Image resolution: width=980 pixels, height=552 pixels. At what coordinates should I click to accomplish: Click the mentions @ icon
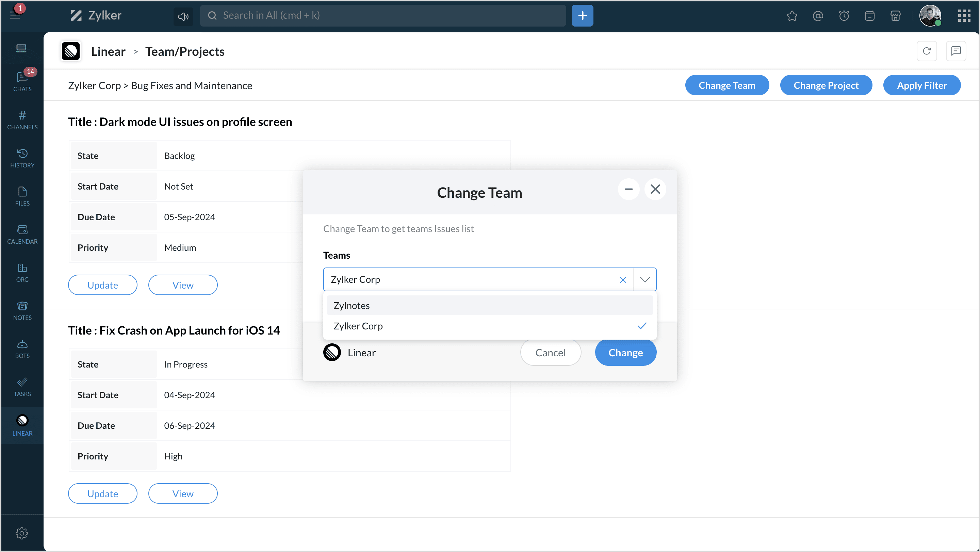click(818, 16)
